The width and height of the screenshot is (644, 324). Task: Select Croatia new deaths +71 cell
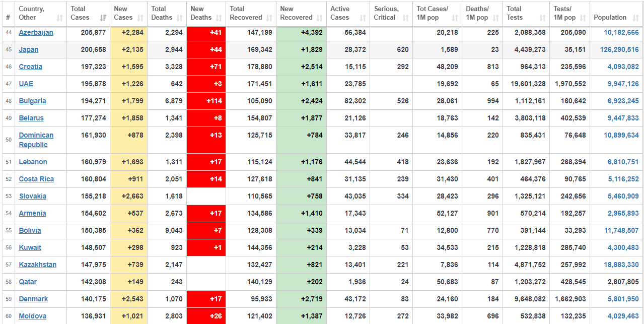click(x=206, y=67)
